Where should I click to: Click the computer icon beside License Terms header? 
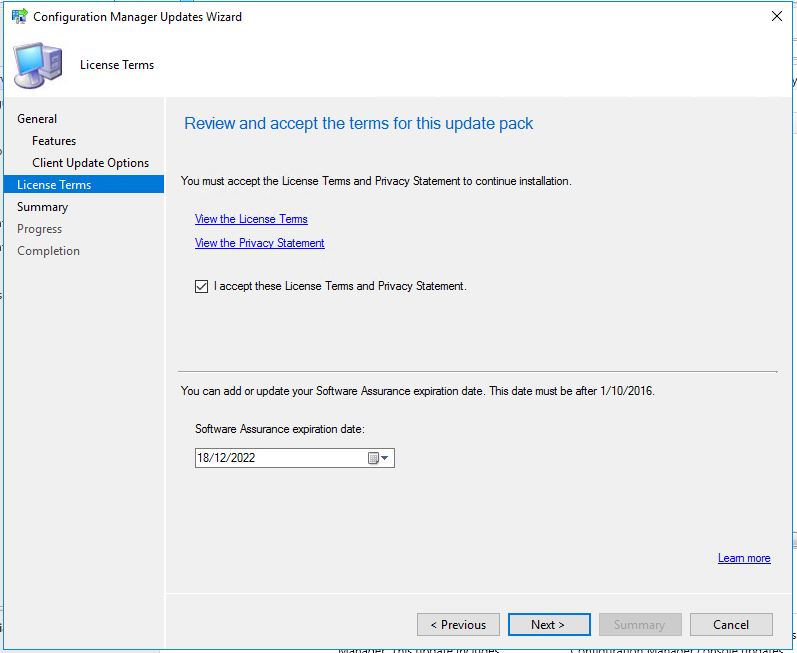[38, 66]
